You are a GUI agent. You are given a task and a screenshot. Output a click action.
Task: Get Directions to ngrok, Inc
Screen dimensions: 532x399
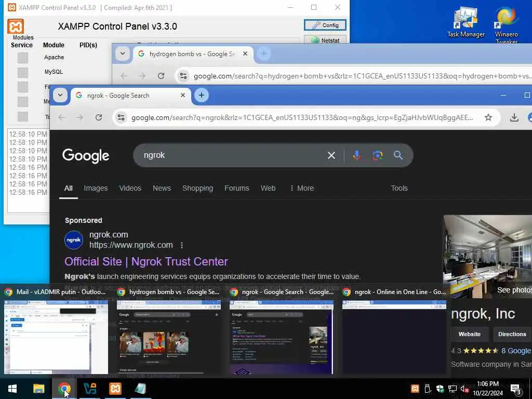click(512, 334)
